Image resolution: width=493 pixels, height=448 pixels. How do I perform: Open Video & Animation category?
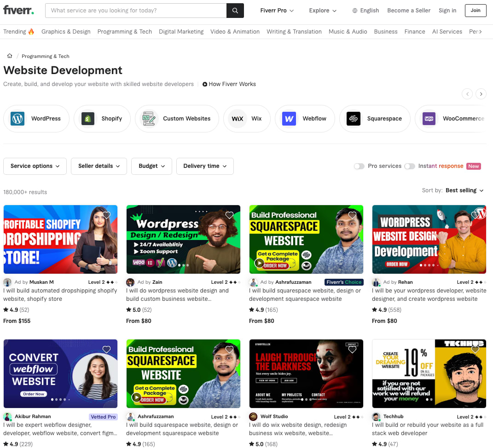tap(235, 31)
